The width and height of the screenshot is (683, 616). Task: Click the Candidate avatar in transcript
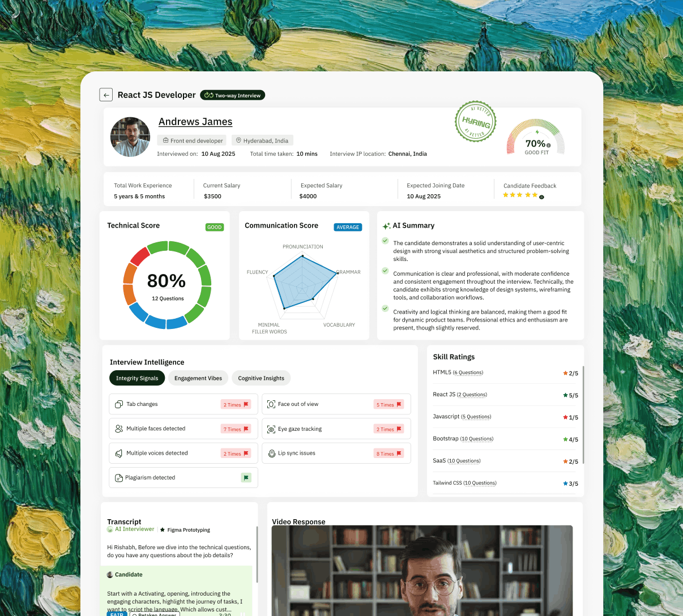[x=110, y=575]
